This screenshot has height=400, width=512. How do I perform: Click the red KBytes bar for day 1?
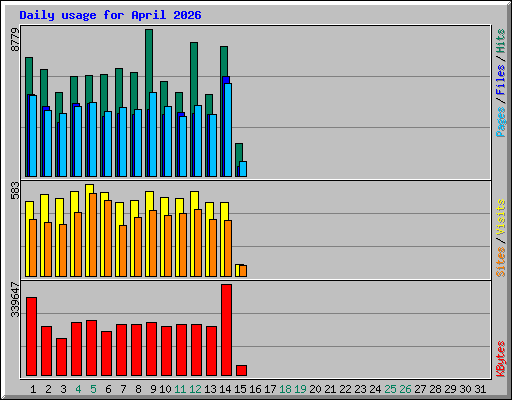click(x=31, y=336)
